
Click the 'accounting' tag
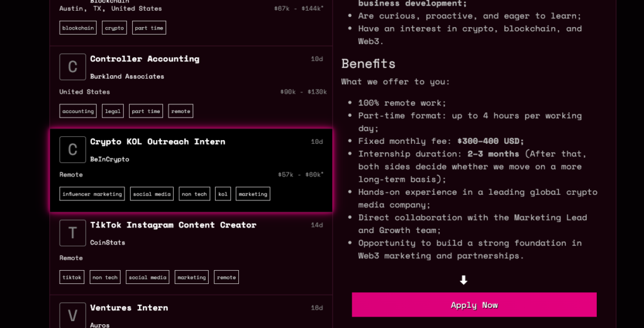(78, 111)
